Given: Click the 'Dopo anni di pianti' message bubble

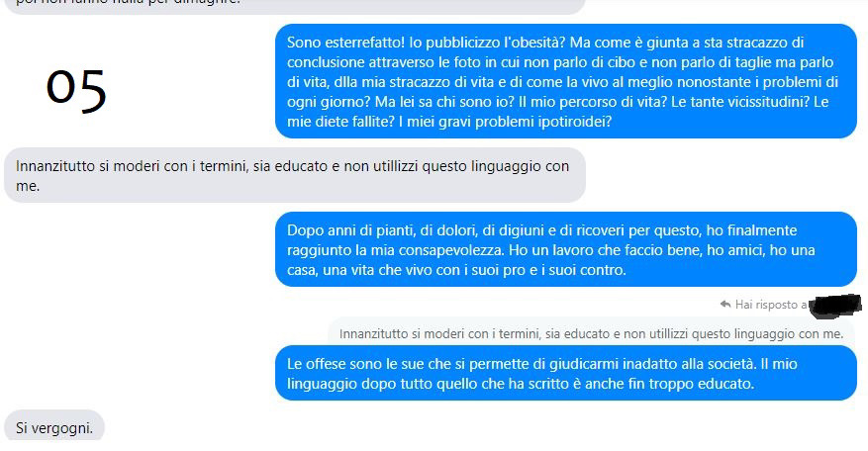Looking at the screenshot, I should pyautogui.click(x=566, y=249).
